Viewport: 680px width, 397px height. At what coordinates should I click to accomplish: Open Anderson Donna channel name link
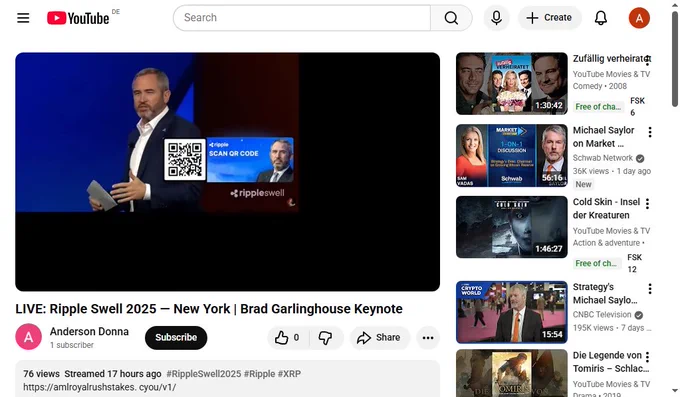pos(89,331)
